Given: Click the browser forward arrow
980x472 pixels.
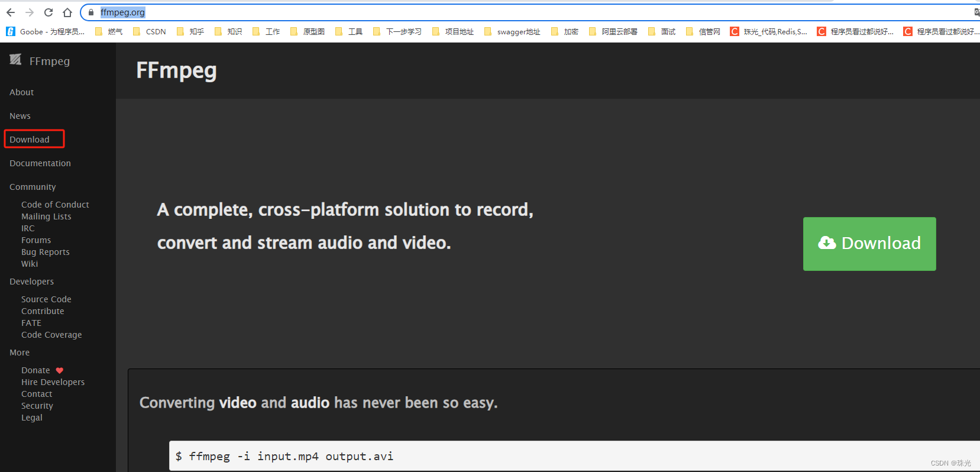Looking at the screenshot, I should [x=30, y=12].
